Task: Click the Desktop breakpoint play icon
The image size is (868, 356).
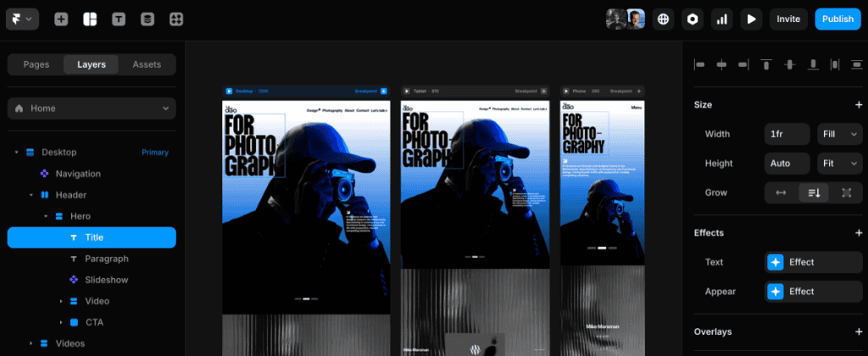Action: 229,91
